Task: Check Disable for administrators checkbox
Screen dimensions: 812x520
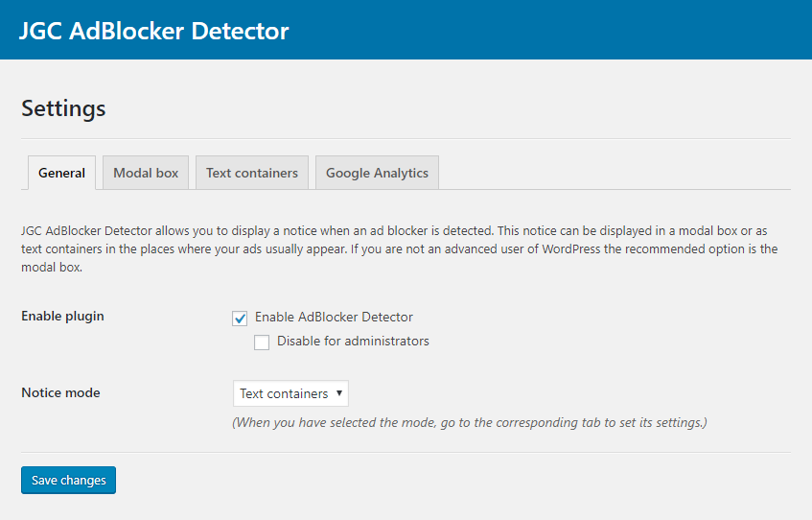Action: (x=262, y=343)
